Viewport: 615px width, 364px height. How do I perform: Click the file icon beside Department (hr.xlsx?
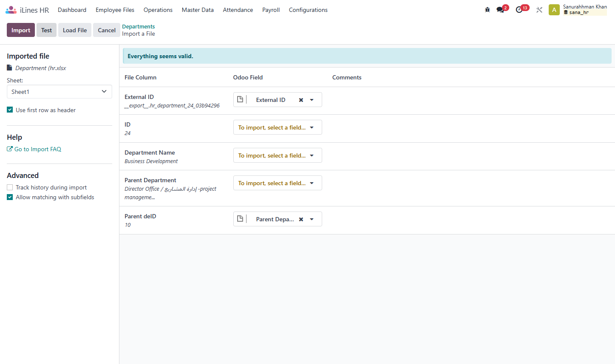point(9,68)
